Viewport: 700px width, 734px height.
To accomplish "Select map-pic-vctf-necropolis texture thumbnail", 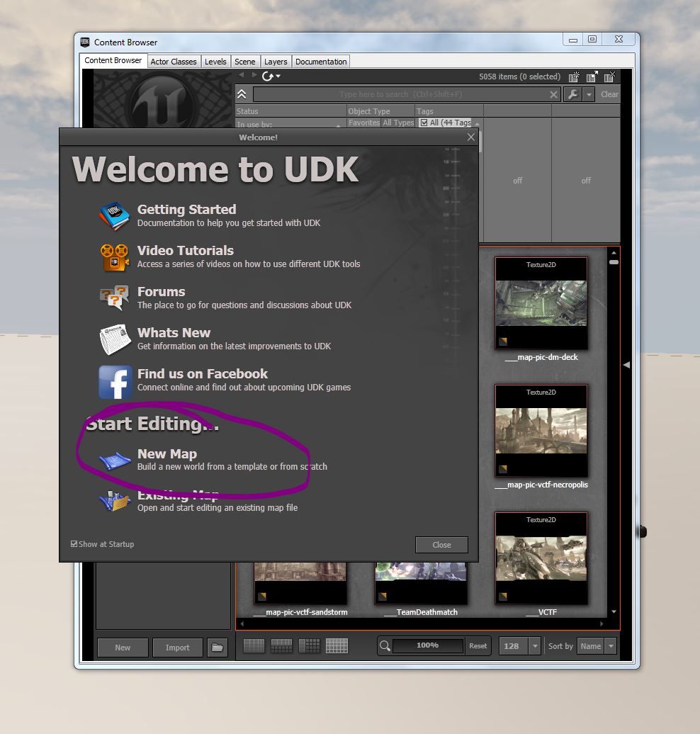I will (x=541, y=431).
